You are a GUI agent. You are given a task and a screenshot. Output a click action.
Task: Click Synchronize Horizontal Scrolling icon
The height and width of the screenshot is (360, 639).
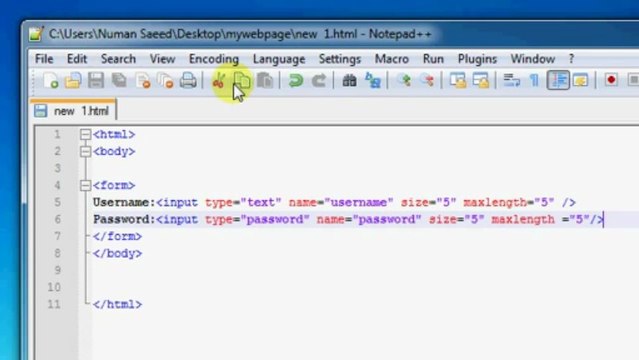click(481, 80)
